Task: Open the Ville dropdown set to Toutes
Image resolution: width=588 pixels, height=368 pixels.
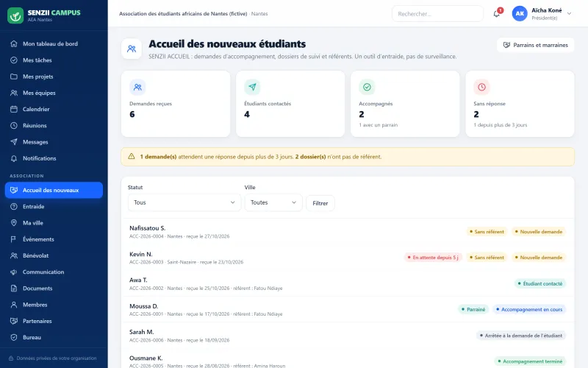Action: 273,202
